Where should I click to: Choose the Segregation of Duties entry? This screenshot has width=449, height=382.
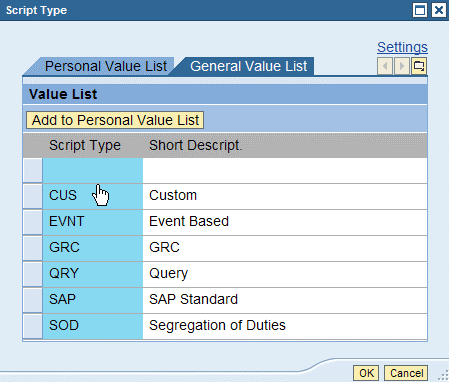click(217, 325)
